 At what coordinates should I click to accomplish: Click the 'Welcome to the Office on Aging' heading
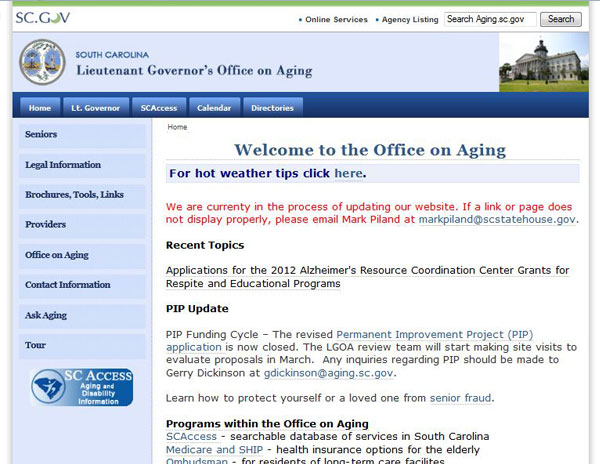point(370,150)
